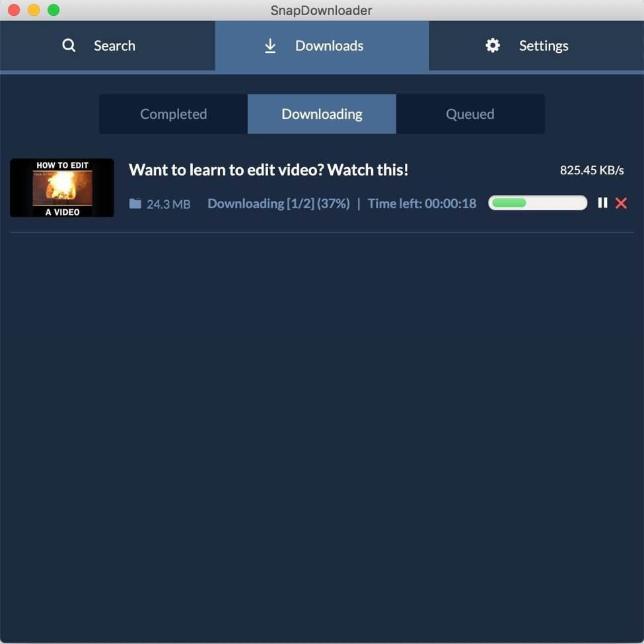The height and width of the screenshot is (644, 644).
Task: Show the Completed downloads list
Action: pyautogui.click(x=173, y=114)
